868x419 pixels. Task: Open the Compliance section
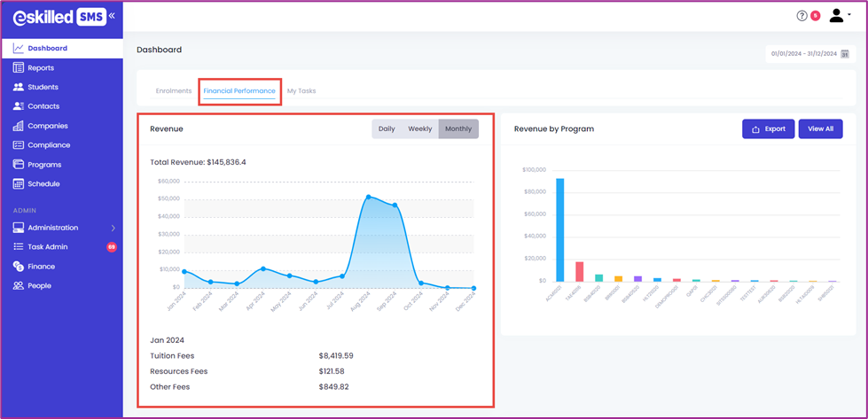pyautogui.click(x=50, y=144)
